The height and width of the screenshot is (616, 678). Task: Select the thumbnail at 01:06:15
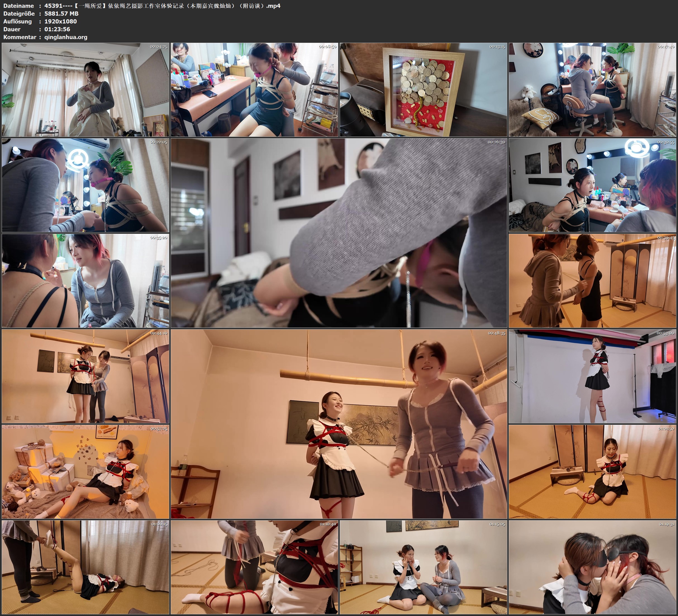(85, 567)
